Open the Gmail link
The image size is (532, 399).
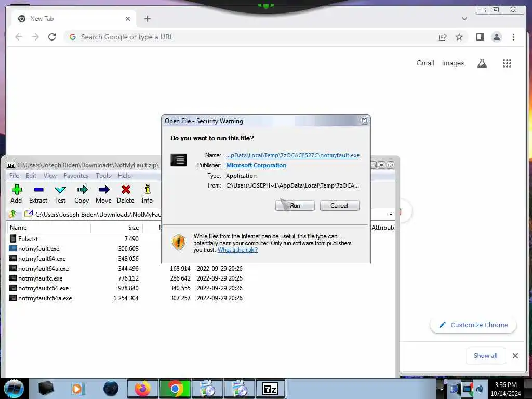click(425, 63)
